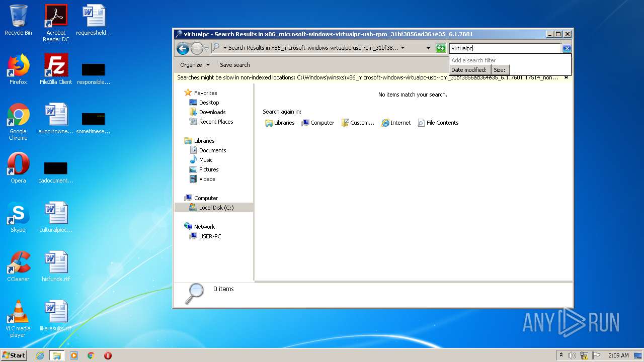Search again in Computer

click(317, 123)
